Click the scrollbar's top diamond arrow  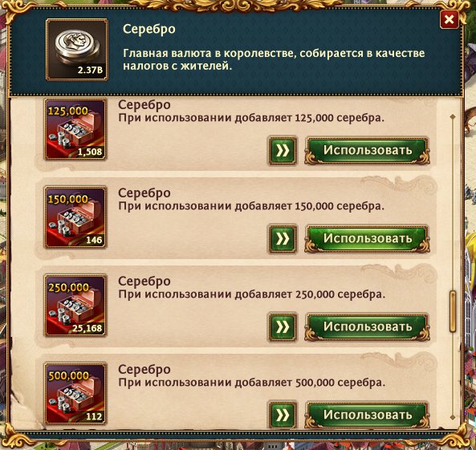pos(453,116)
